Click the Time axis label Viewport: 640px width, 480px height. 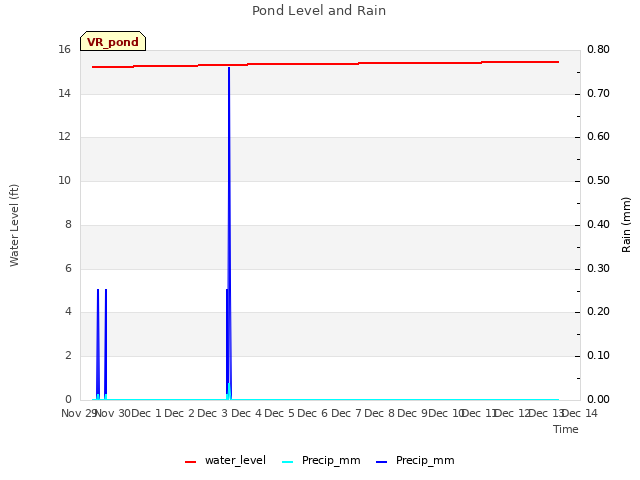(566, 429)
